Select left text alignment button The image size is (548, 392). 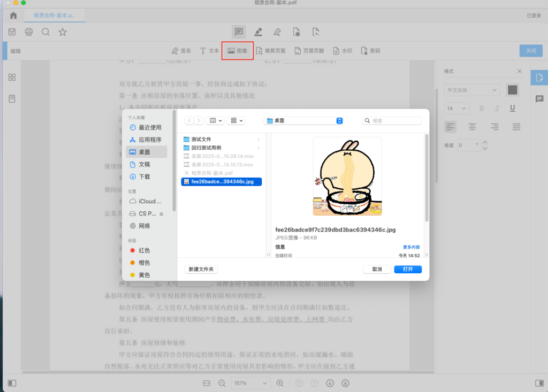[x=451, y=127]
